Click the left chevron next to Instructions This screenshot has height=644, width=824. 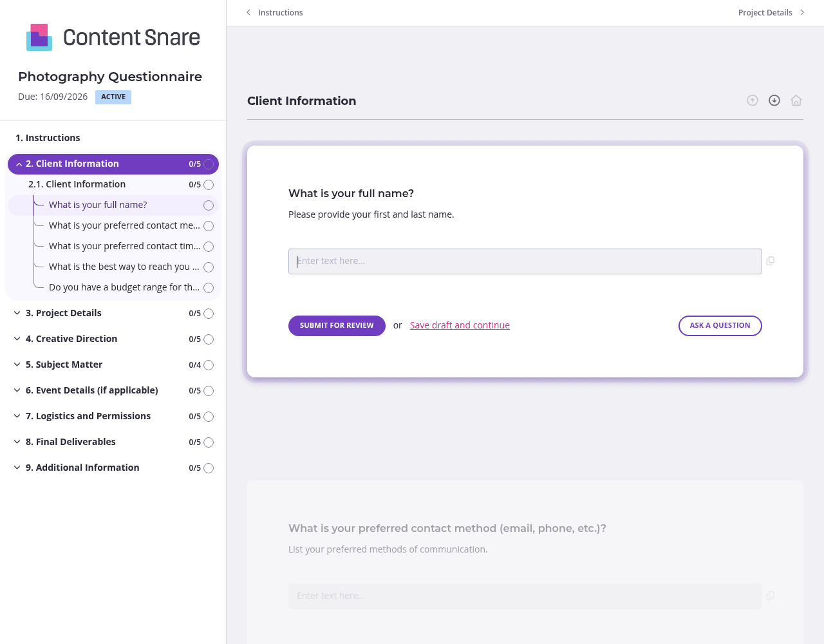pyautogui.click(x=248, y=12)
